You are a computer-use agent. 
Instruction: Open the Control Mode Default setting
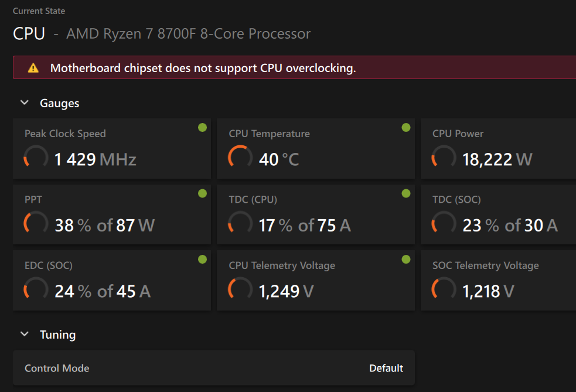[x=386, y=368]
